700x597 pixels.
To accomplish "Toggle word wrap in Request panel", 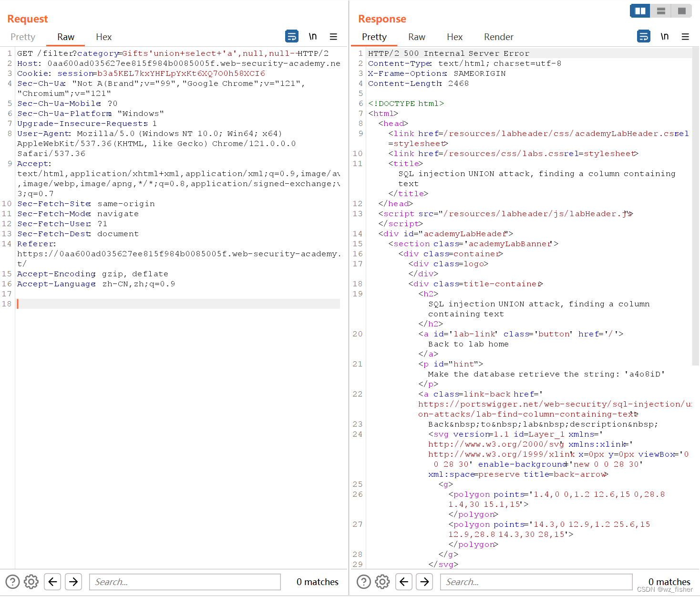I will pos(292,36).
